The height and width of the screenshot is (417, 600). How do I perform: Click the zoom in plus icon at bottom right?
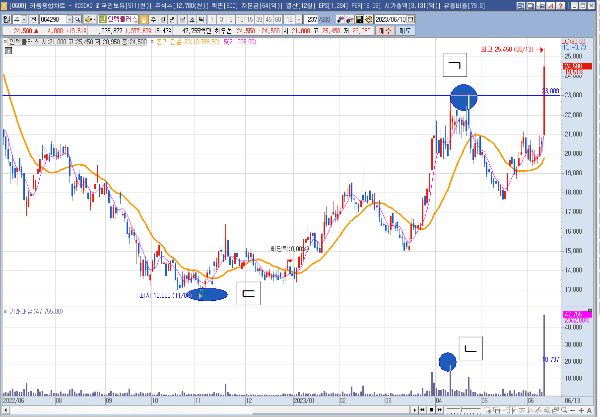click(x=581, y=410)
